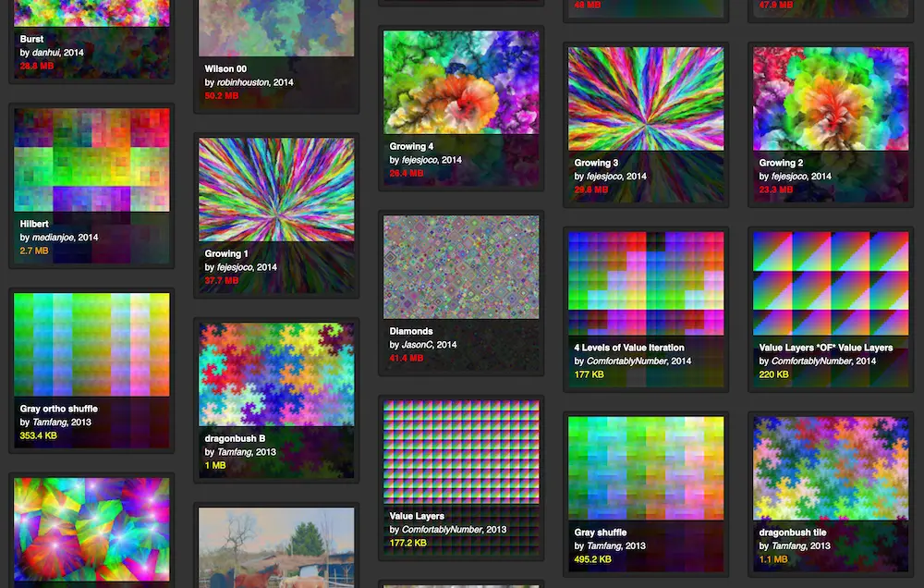
Task: Click the Diamonds title link
Action: (411, 332)
